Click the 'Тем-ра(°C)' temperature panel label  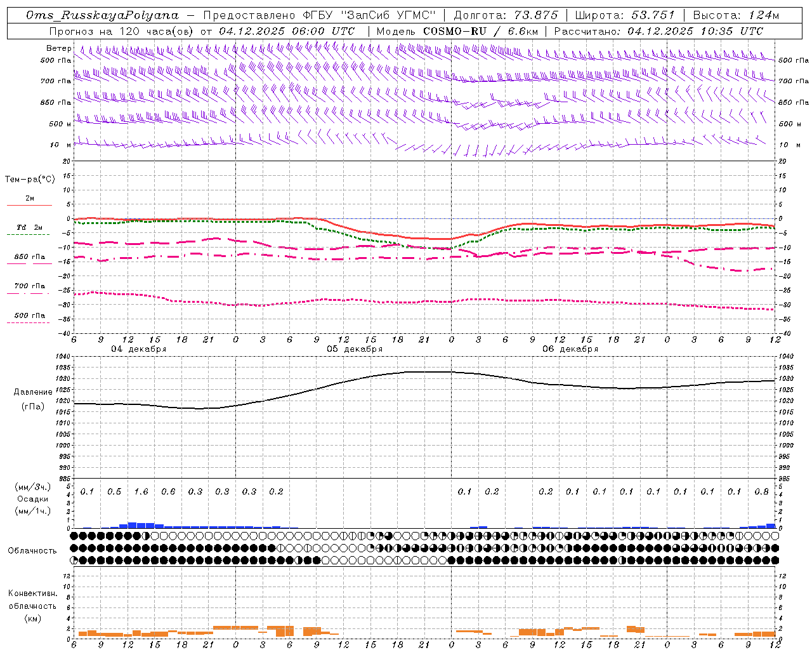coord(30,180)
